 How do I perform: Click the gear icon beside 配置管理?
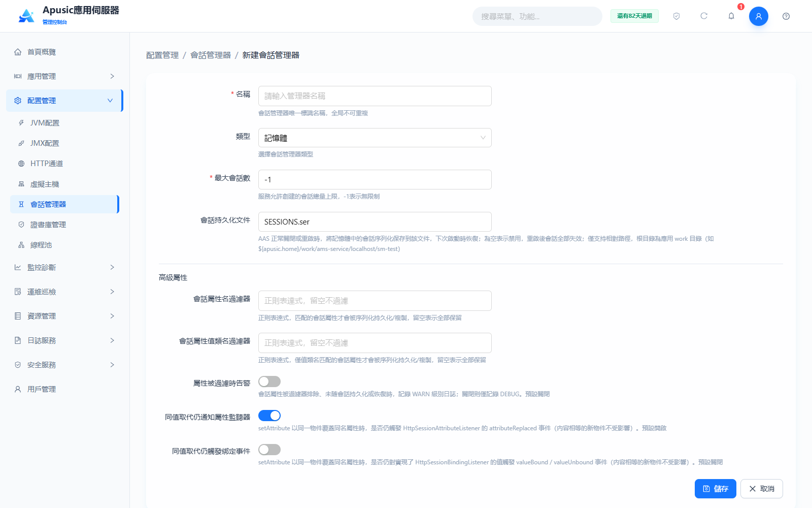pyautogui.click(x=18, y=101)
